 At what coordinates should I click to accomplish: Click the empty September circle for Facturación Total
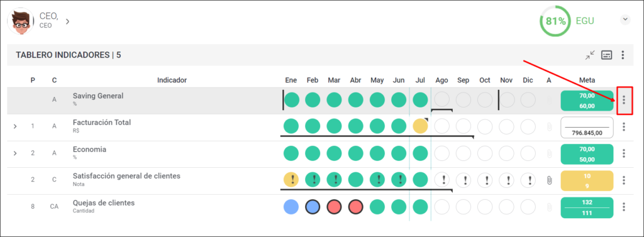pyautogui.click(x=464, y=126)
